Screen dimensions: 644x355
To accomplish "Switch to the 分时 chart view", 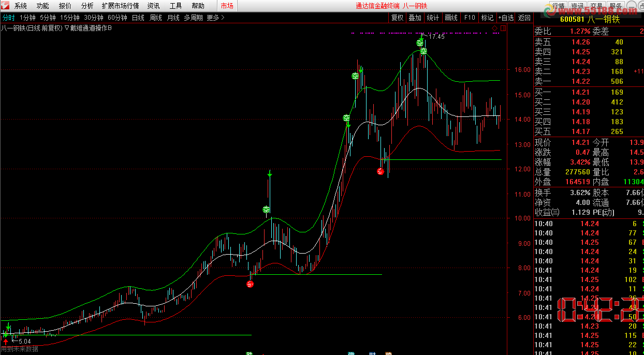I will (9, 18).
